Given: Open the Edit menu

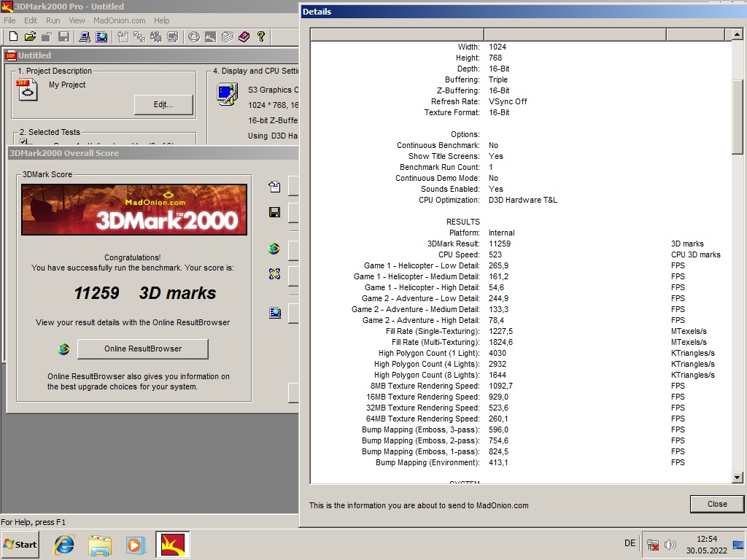Looking at the screenshot, I should pos(31,20).
